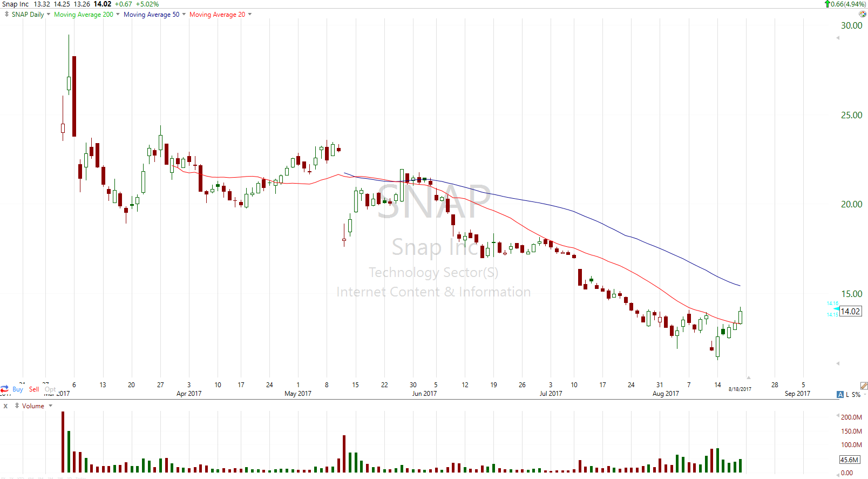This screenshot has height=479, width=868.
Task: Click the Aug 2017 label on date axis
Action: [x=666, y=394]
